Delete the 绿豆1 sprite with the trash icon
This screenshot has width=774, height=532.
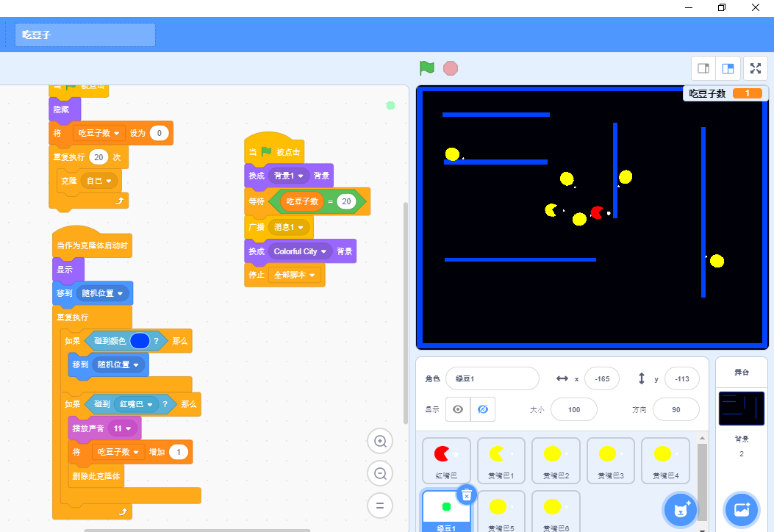[x=467, y=495]
